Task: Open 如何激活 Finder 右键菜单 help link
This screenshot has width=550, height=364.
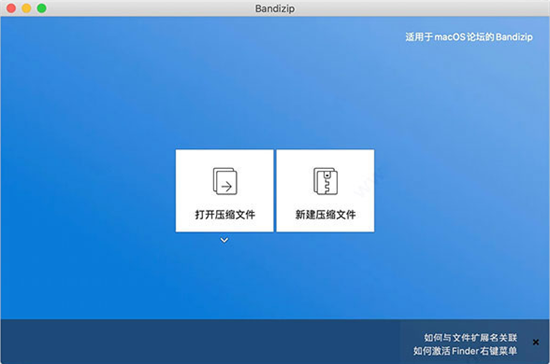Action: point(465,351)
